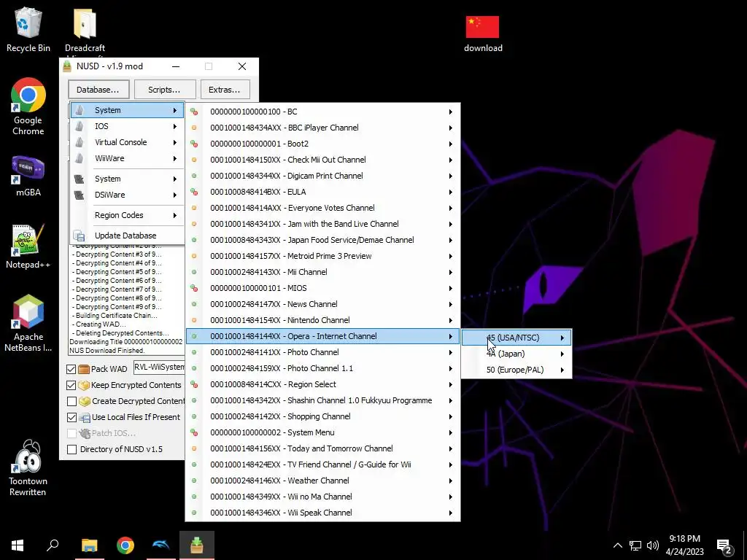Select the News Channel entry
747x560 pixels.
322,304
